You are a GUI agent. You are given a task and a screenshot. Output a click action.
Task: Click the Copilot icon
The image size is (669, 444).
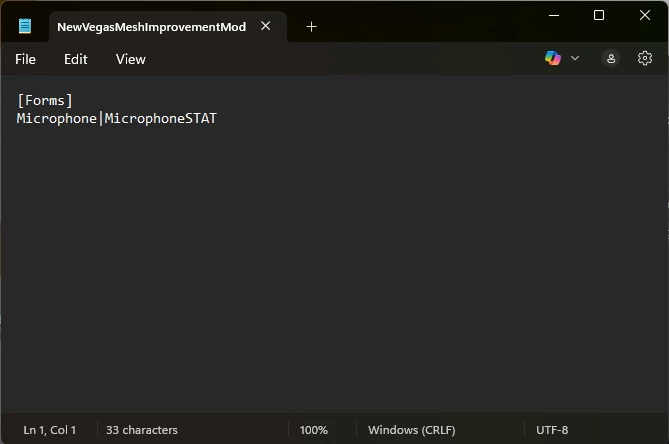pos(553,59)
